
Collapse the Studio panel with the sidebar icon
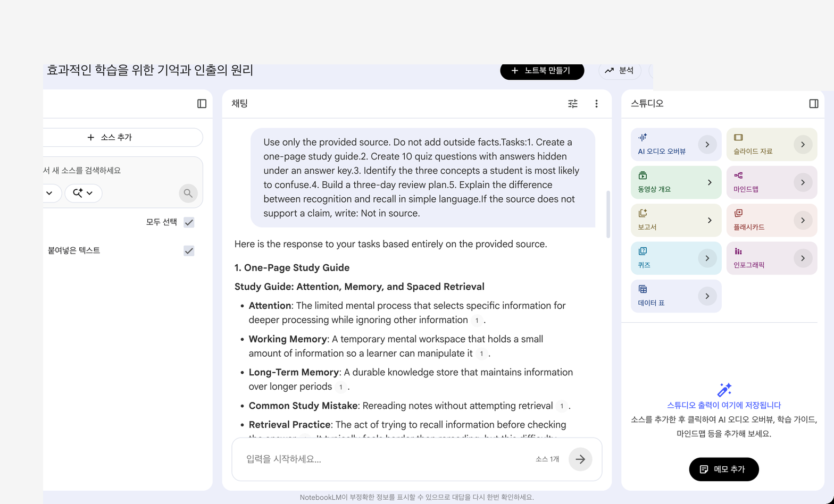click(x=813, y=104)
